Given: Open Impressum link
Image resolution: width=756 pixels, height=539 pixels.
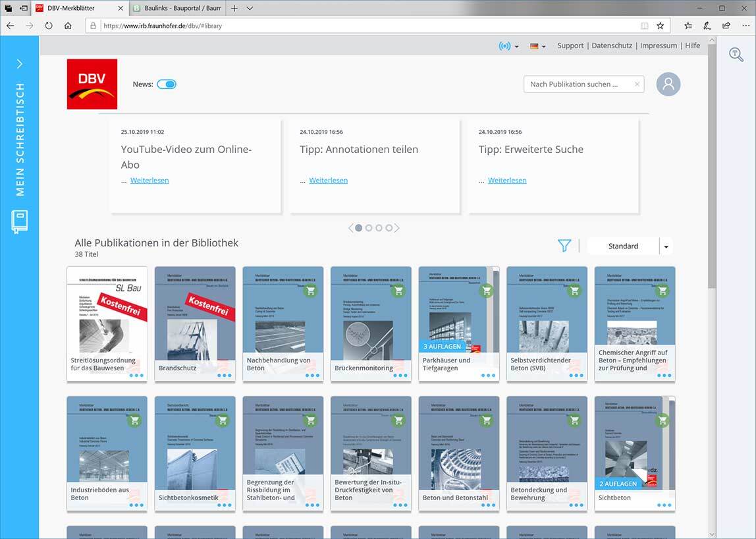Looking at the screenshot, I should (x=659, y=45).
